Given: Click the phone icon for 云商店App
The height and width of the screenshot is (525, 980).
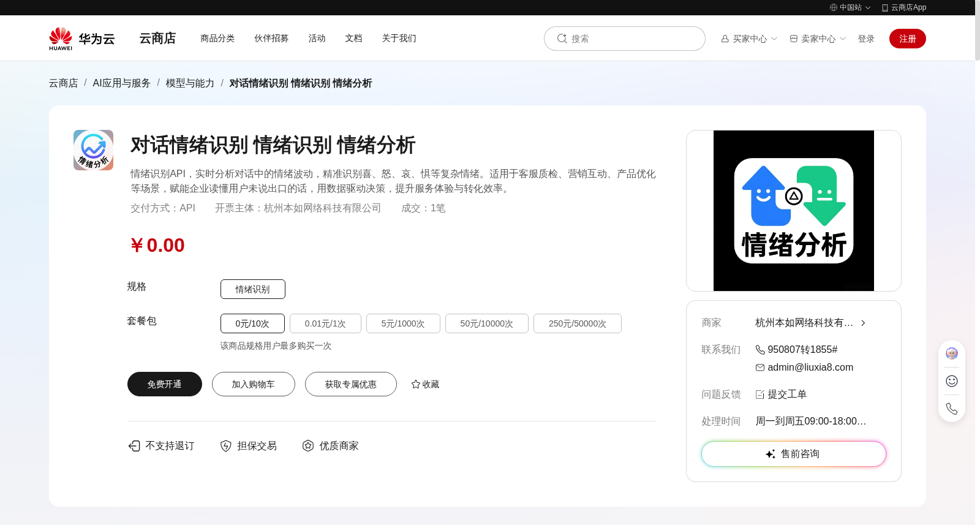Looking at the screenshot, I should click(885, 7).
